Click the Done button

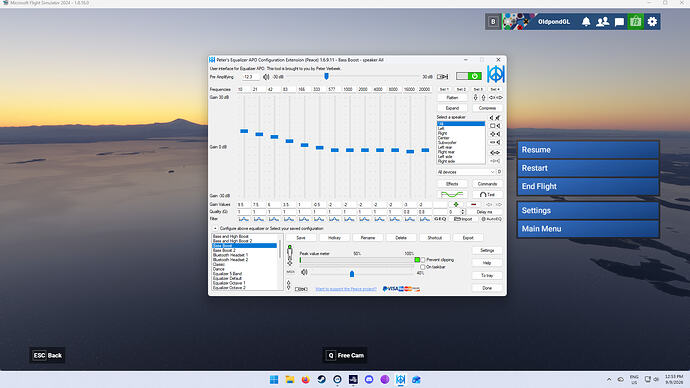point(487,288)
